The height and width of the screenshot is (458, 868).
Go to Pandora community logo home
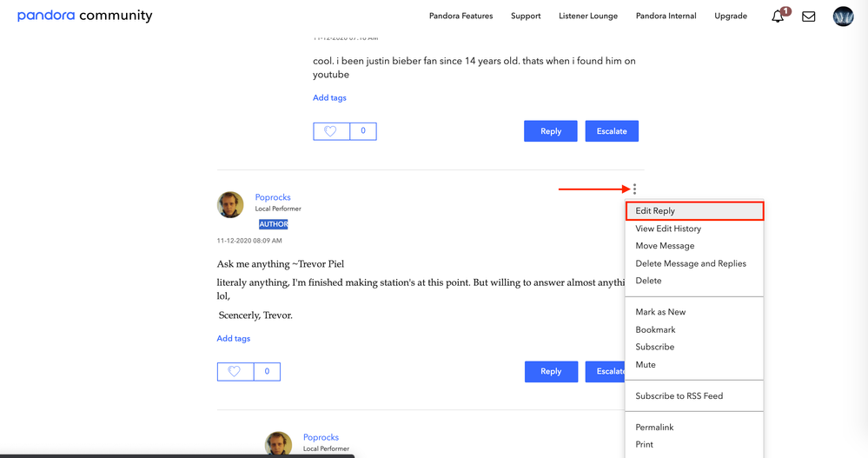(84, 16)
